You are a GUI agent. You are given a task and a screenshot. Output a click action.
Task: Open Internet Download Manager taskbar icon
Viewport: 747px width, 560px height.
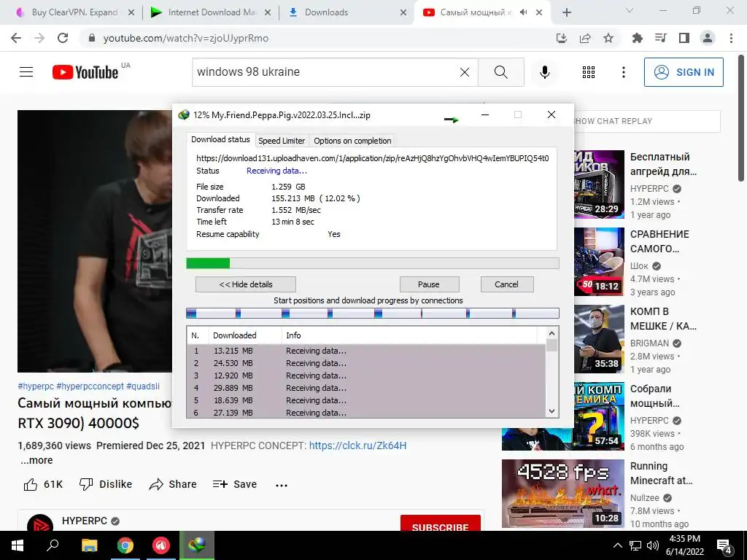click(x=197, y=545)
